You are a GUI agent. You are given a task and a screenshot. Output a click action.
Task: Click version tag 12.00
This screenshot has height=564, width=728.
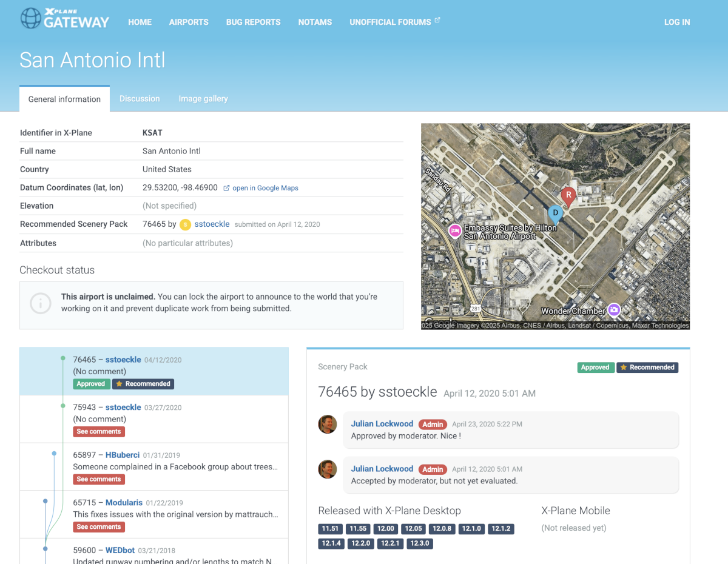(x=386, y=529)
